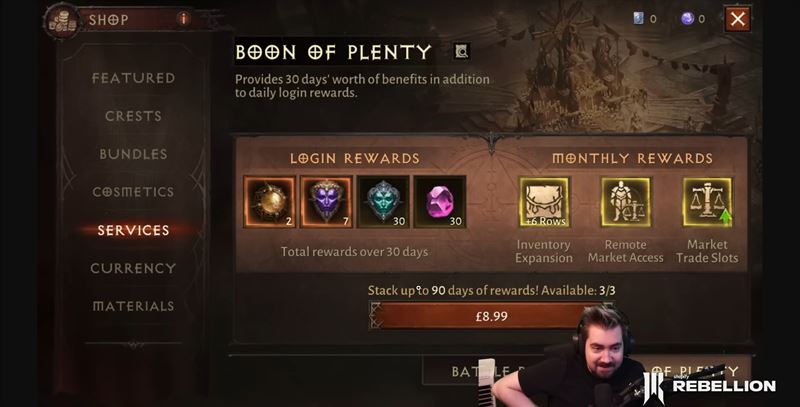Go to the Cosmetics category
800x407 pixels.
tap(133, 192)
